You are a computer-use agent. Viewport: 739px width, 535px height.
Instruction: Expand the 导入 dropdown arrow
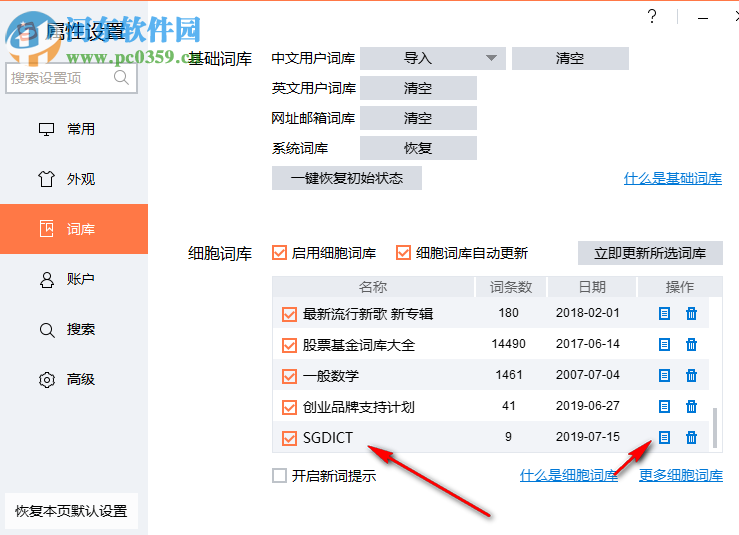pyautogui.click(x=492, y=58)
